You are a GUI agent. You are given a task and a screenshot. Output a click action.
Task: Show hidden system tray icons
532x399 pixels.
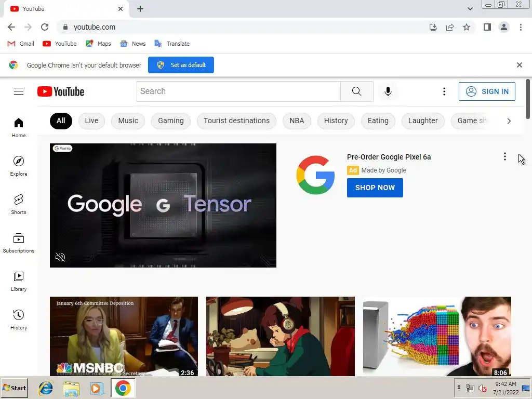(x=459, y=387)
